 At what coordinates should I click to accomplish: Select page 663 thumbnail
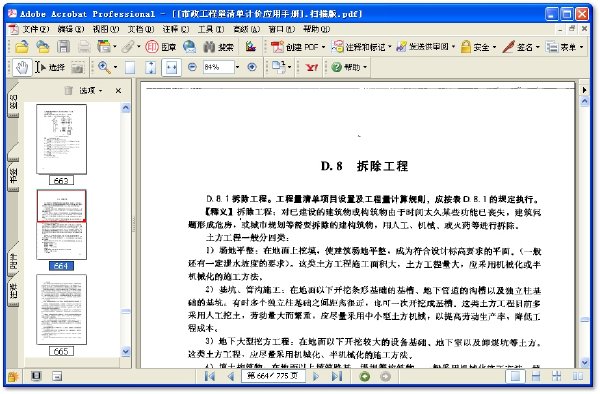point(61,140)
